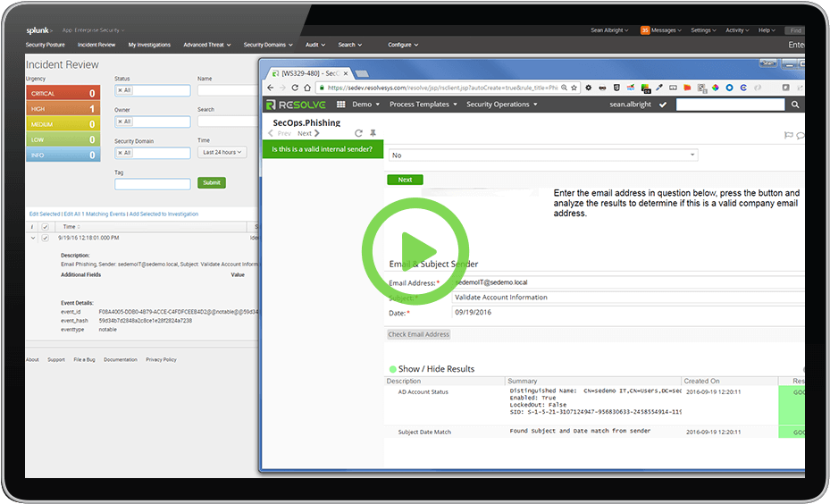This screenshot has height=504, width=830.
Task: Open the Messages menu in Splunk
Action: click(660, 30)
